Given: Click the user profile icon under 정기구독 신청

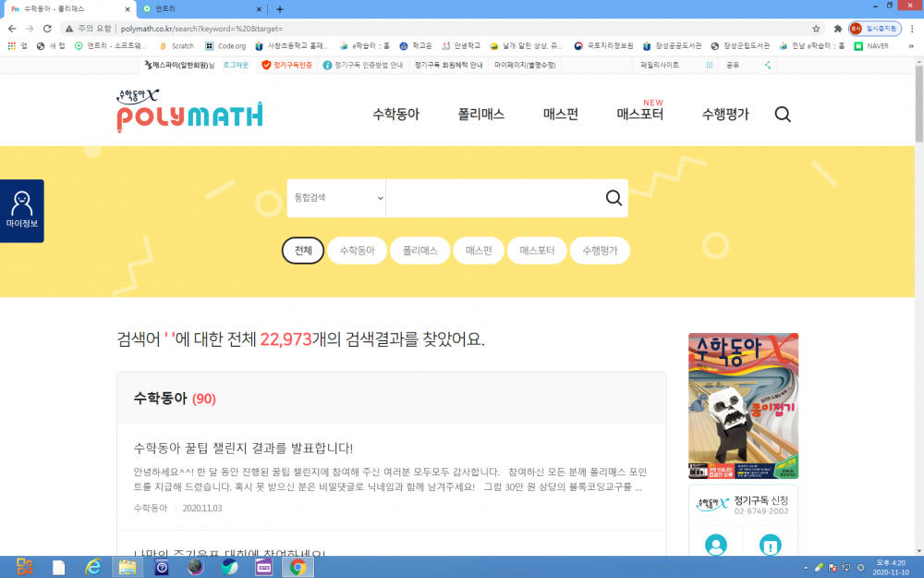Looking at the screenshot, I should tap(716, 545).
